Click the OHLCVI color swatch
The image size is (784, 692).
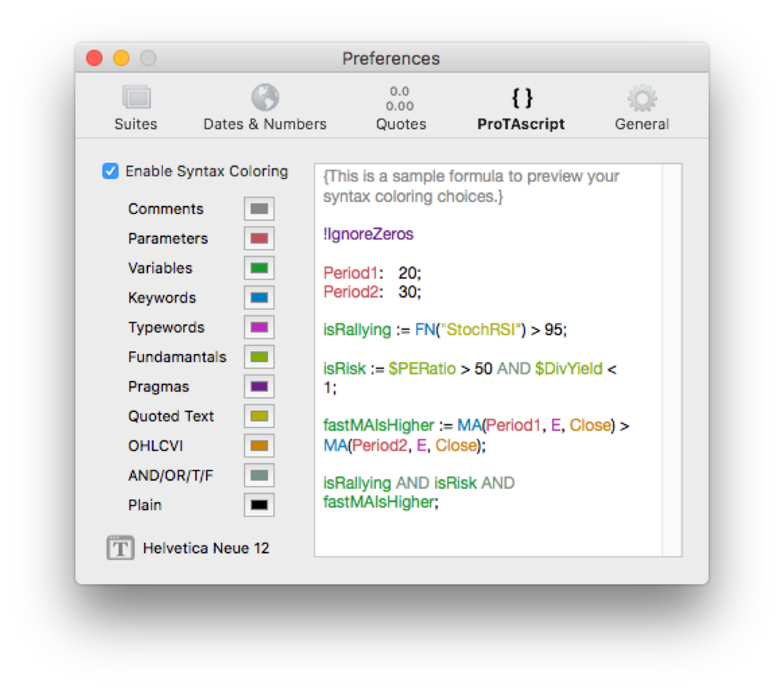click(x=259, y=446)
